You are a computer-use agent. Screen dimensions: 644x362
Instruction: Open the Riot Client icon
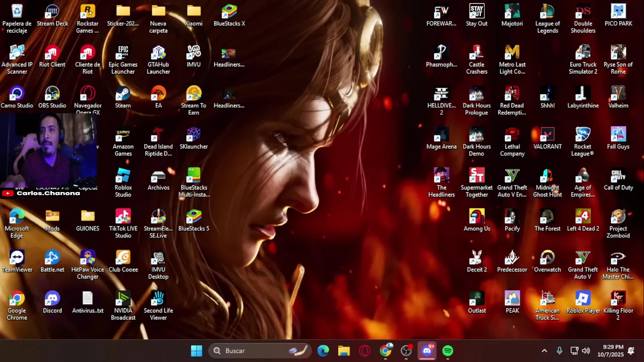point(52,56)
